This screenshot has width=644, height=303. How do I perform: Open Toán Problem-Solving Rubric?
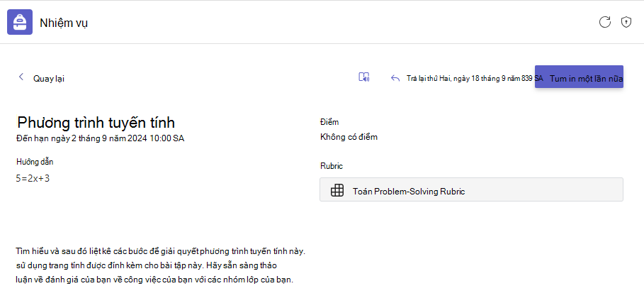click(x=471, y=189)
